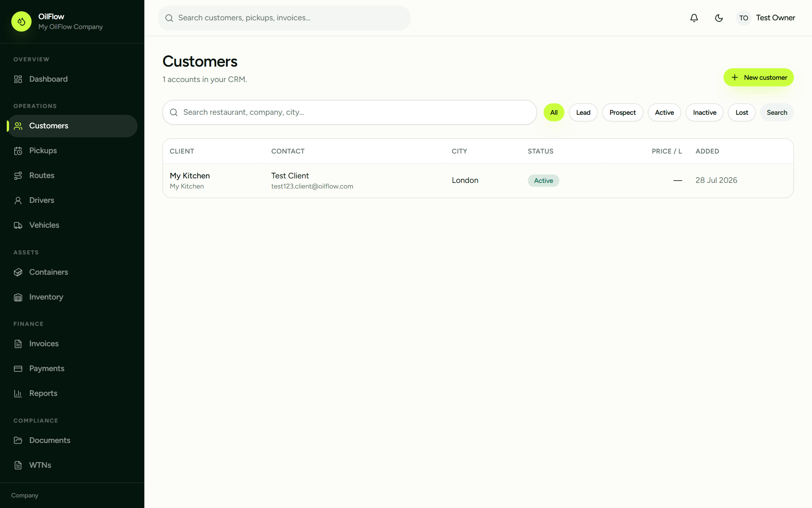Viewport: 812px width, 508px height.
Task: Click the My OilFlow Company name
Action: click(70, 27)
